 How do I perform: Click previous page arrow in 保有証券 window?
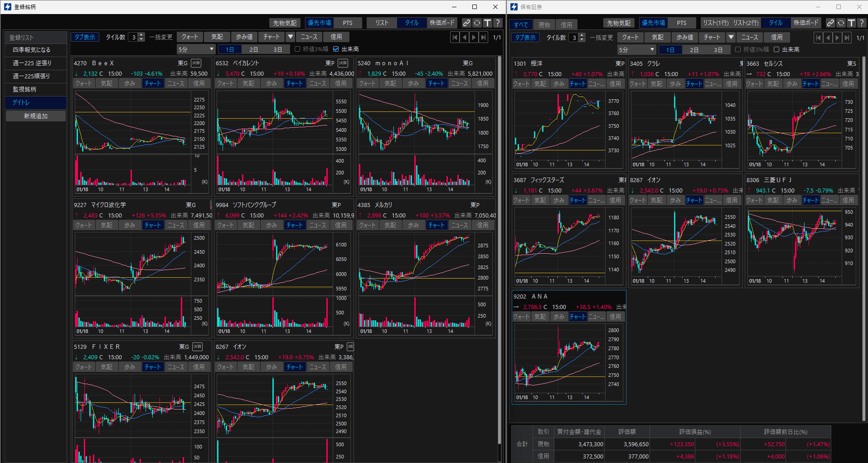pos(828,38)
